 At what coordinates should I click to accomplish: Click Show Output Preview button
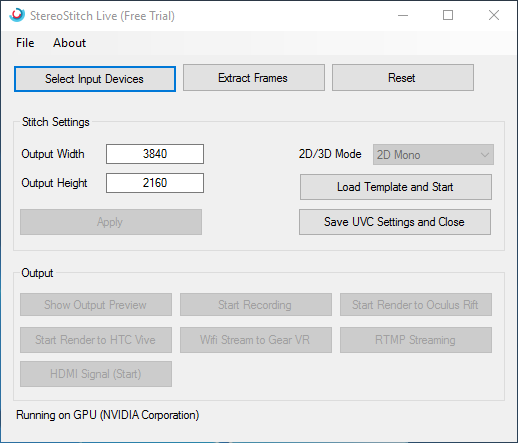click(96, 305)
